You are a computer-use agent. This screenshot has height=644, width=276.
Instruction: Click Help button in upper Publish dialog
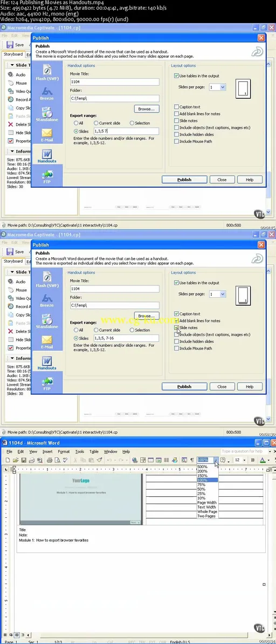pos(249,180)
